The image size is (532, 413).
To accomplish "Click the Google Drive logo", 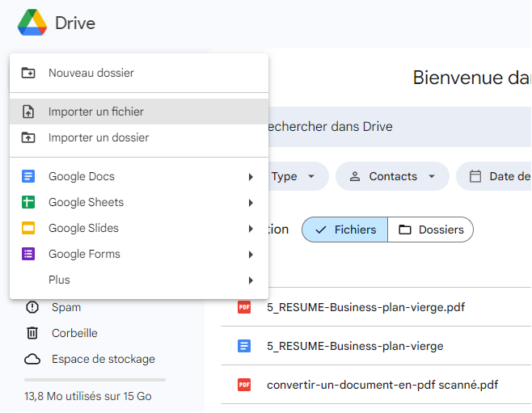I will point(32,23).
